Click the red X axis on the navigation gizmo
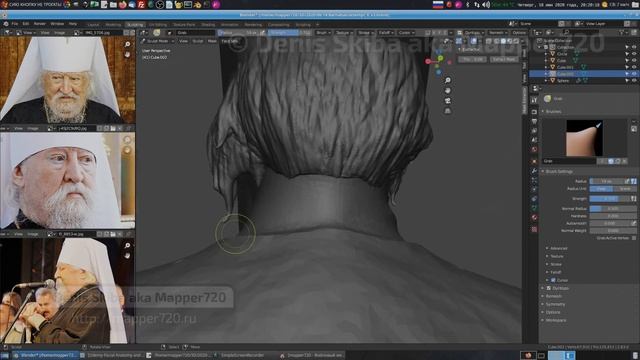 click(428, 61)
